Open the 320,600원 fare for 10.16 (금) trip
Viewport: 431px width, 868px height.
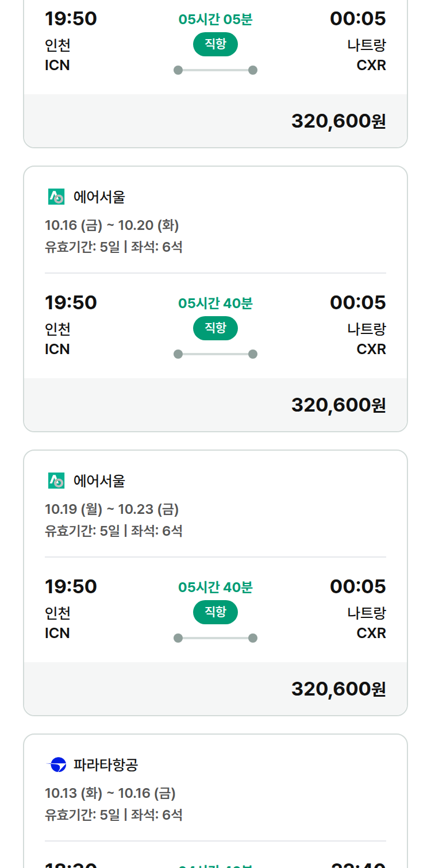(x=338, y=405)
